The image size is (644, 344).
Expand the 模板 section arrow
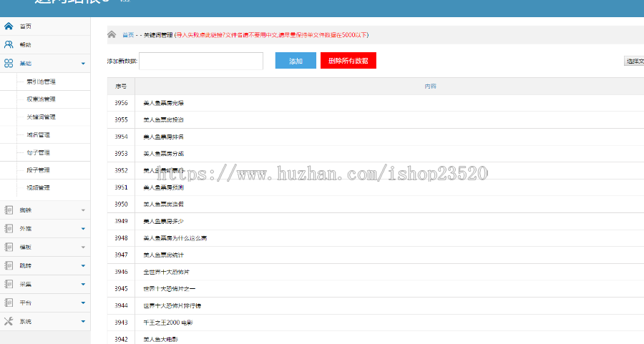84,247
